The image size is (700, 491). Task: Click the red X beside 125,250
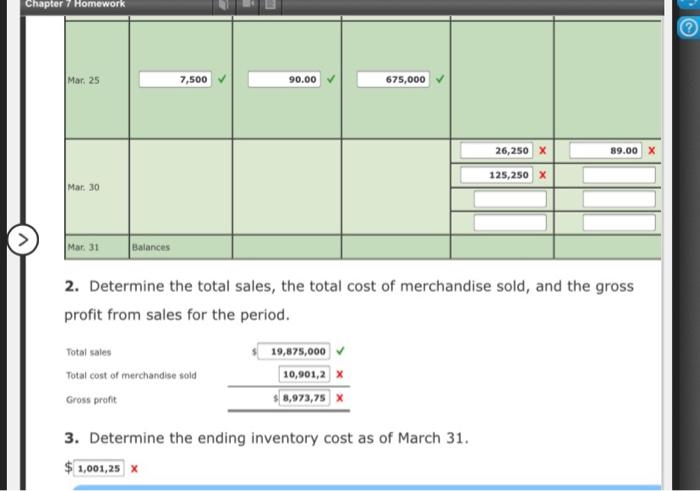542,175
